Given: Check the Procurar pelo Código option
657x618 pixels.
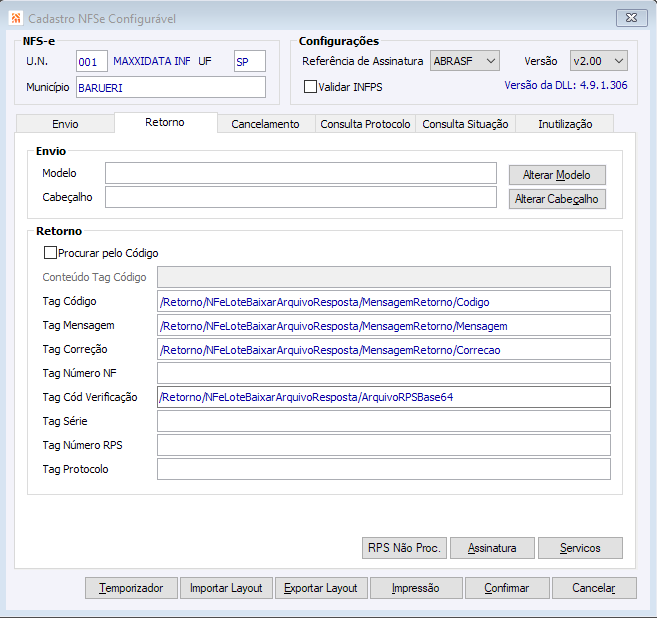Looking at the screenshot, I should click(51, 253).
